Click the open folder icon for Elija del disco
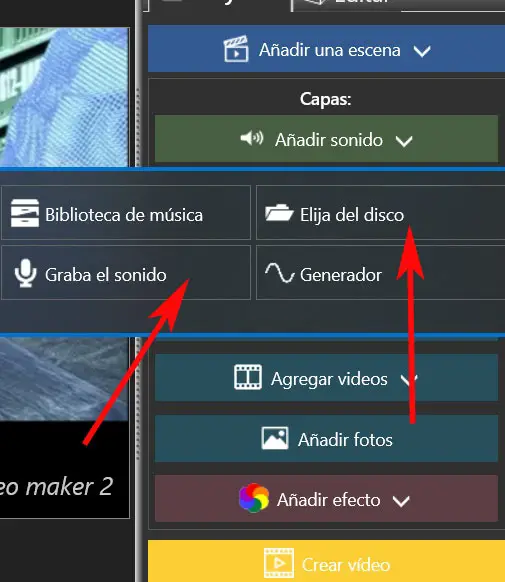Image resolution: width=505 pixels, height=582 pixels. [x=279, y=213]
